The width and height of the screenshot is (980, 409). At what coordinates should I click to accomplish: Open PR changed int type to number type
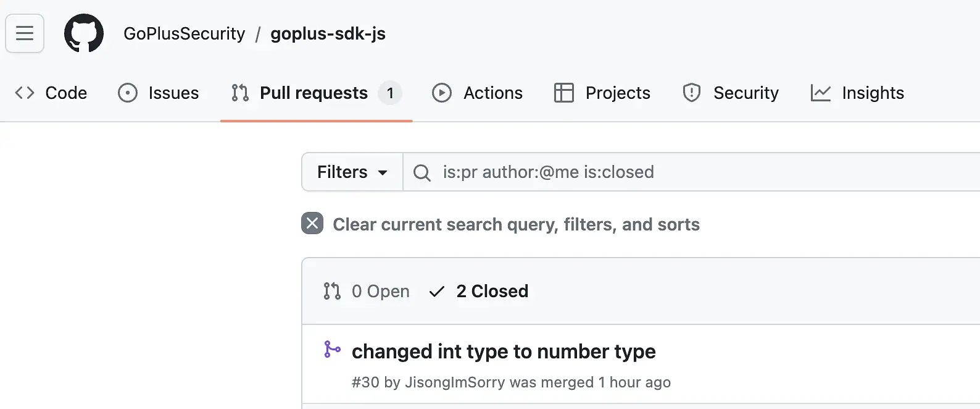click(x=504, y=352)
